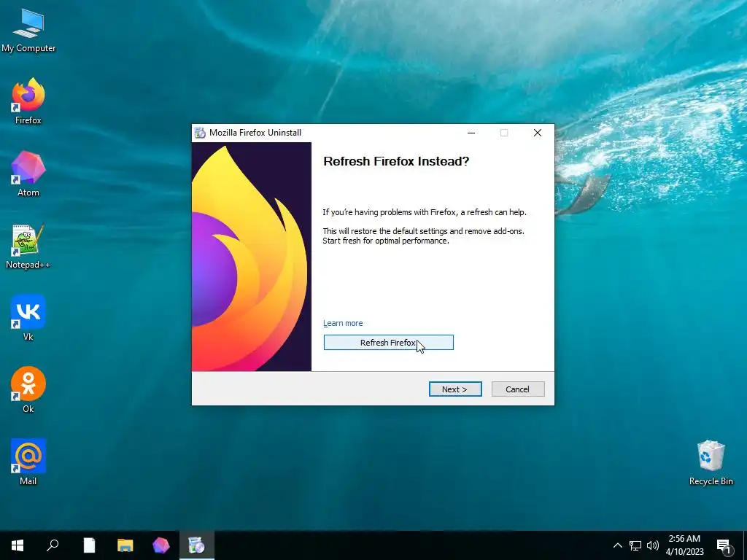Click Next to continue uninstall

click(x=455, y=389)
